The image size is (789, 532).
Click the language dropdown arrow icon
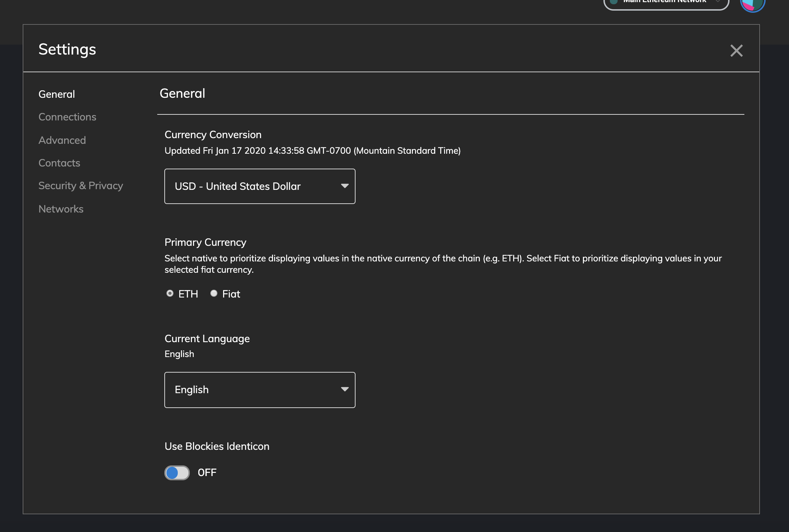point(345,389)
